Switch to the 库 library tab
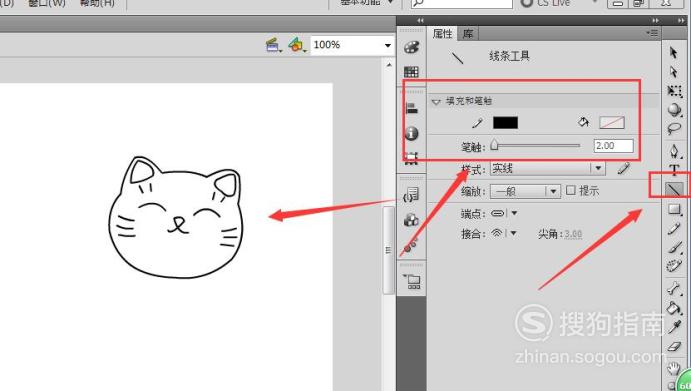 point(468,34)
